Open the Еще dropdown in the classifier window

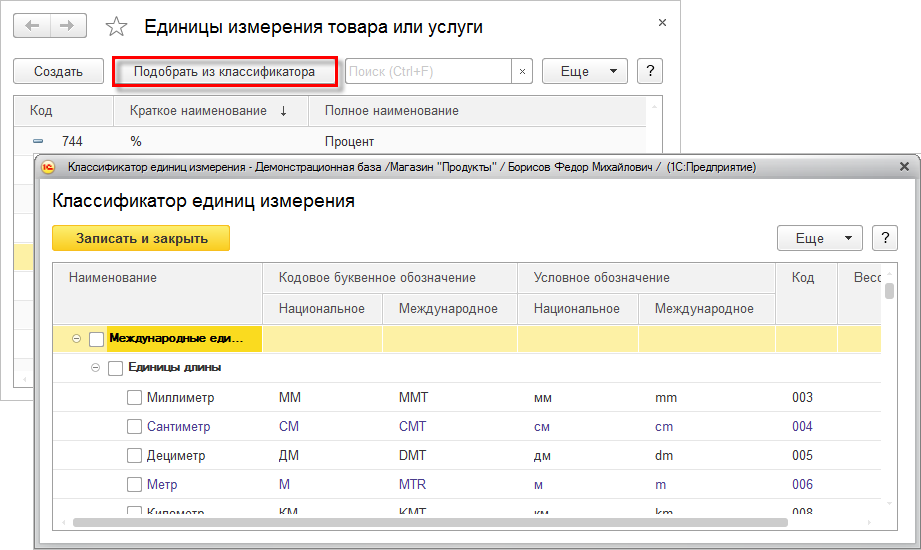(819, 238)
